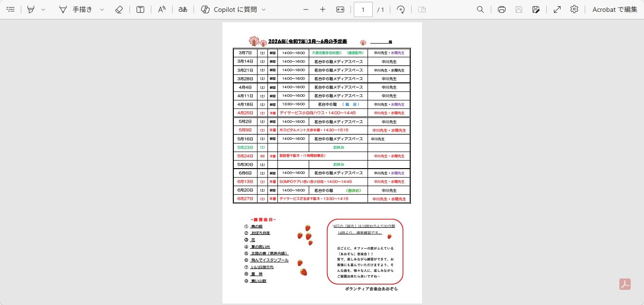
Task: Activate the 手描き draw tool
Action: pyautogui.click(x=76, y=9)
